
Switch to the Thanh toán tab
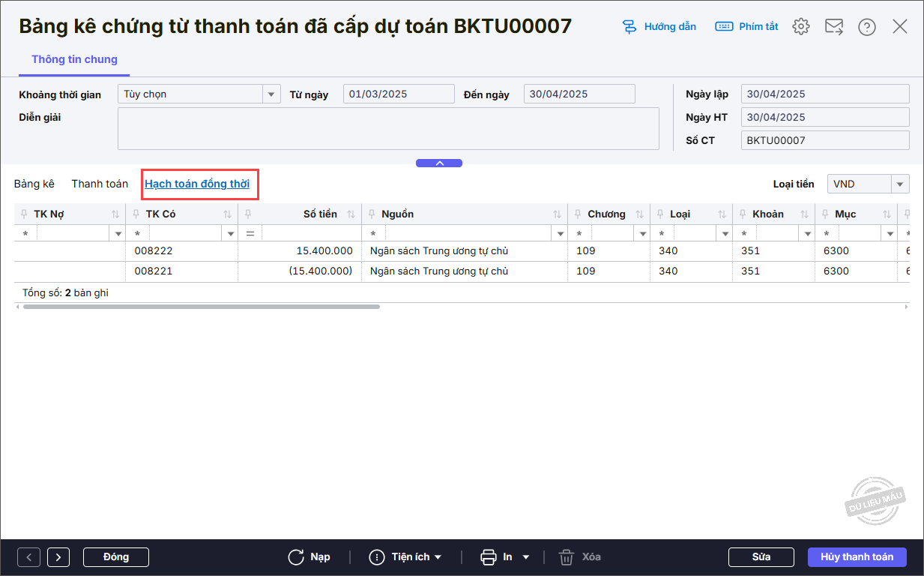(x=100, y=184)
